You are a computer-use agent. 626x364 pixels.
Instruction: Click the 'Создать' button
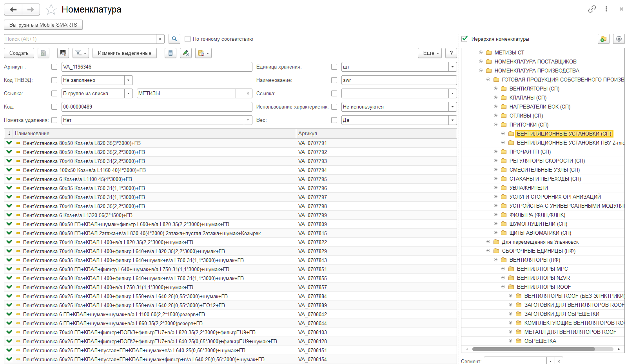[x=19, y=53]
